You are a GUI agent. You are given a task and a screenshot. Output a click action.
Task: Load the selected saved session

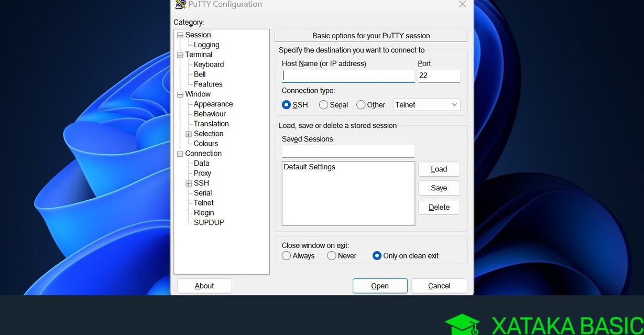click(439, 169)
